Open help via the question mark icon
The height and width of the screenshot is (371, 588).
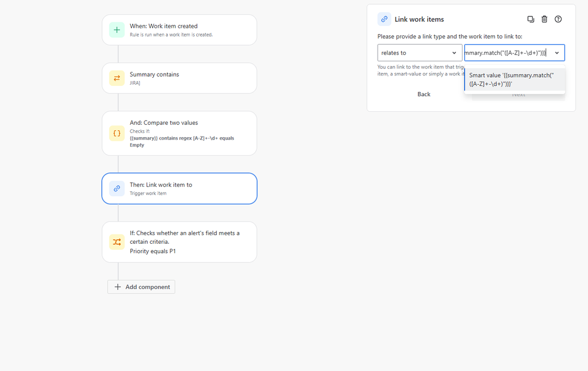pyautogui.click(x=557, y=19)
